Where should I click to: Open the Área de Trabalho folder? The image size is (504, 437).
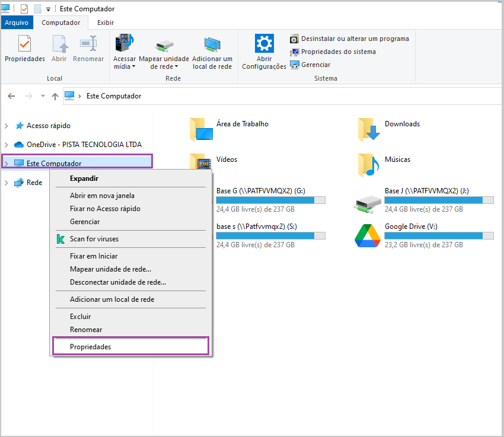202,129
